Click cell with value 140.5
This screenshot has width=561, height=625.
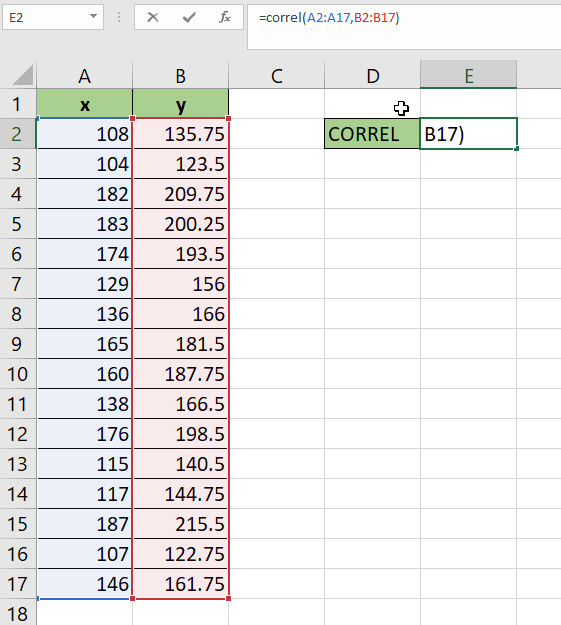pos(181,464)
